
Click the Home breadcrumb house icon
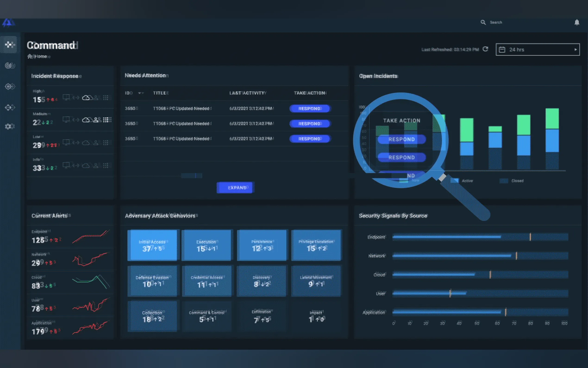point(30,57)
